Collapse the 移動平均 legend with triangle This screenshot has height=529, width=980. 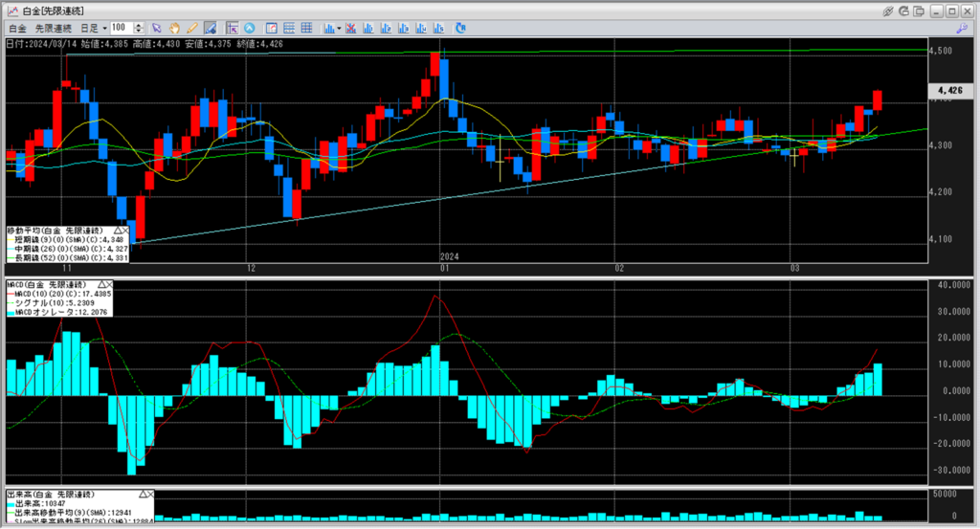coord(117,231)
